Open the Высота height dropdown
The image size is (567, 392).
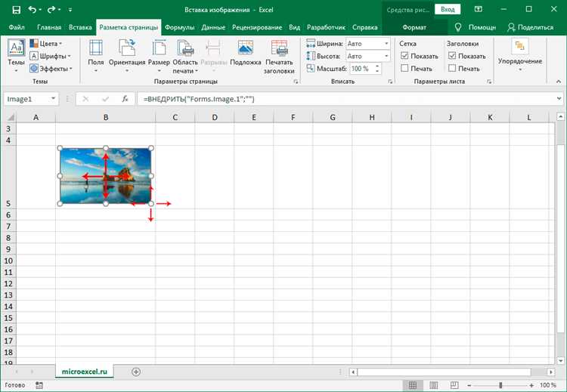[386, 57]
